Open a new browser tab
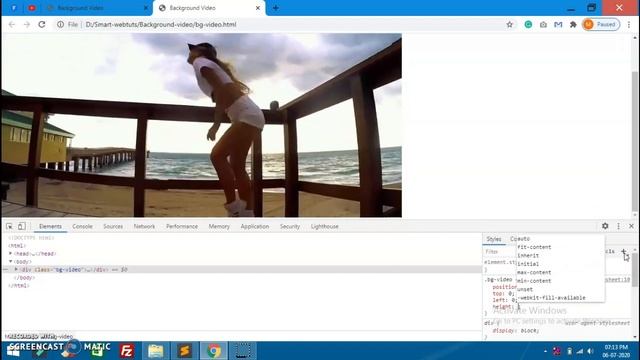 (276, 8)
